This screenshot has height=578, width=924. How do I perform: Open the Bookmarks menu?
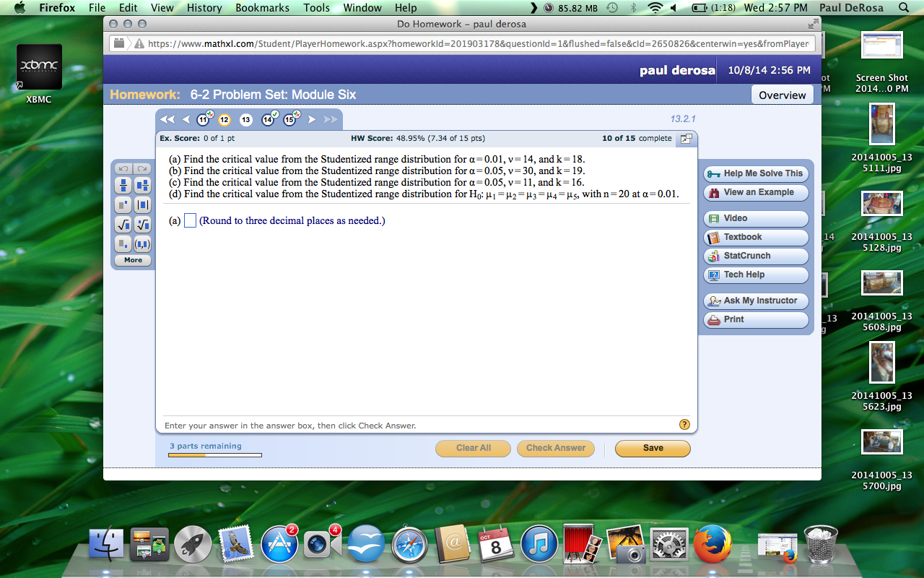pos(262,8)
